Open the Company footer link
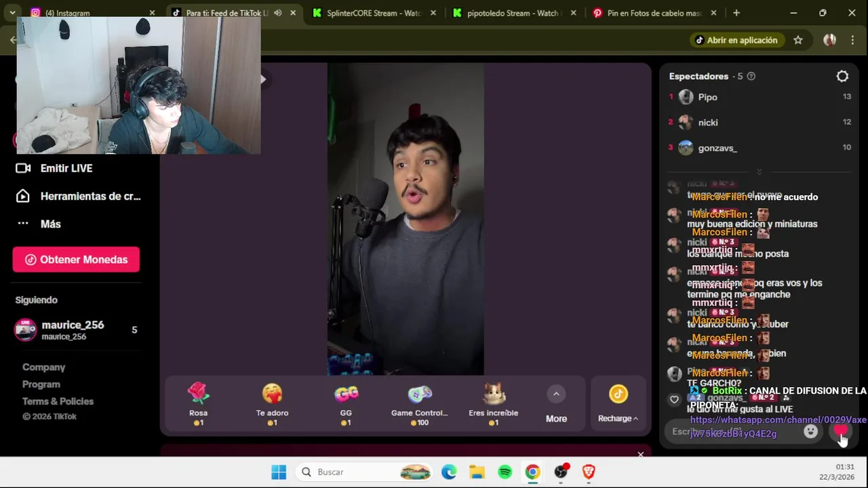The height and width of the screenshot is (488, 868). click(x=43, y=367)
